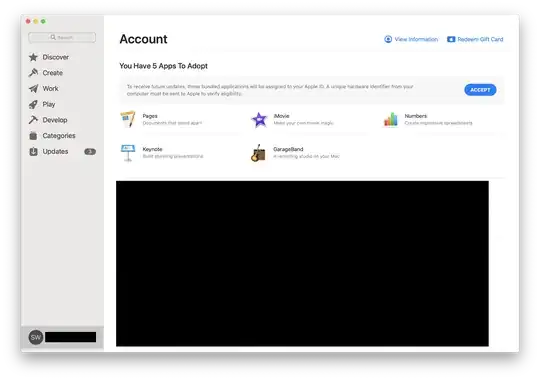Viewport: 540px width, 380px height.
Task: Open the View Information link
Action: click(x=416, y=39)
